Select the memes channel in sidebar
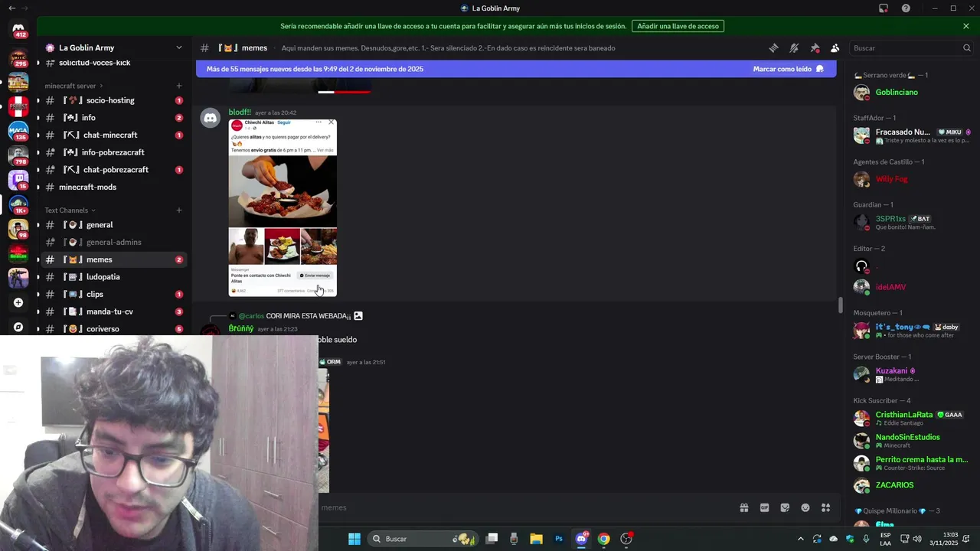The width and height of the screenshot is (980, 551). point(113,259)
